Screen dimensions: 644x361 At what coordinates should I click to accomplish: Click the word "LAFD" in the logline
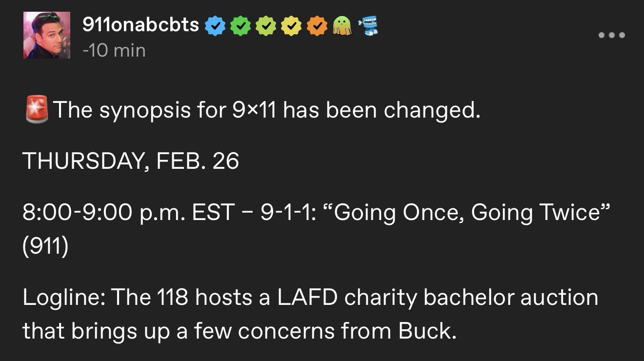pos(308,298)
